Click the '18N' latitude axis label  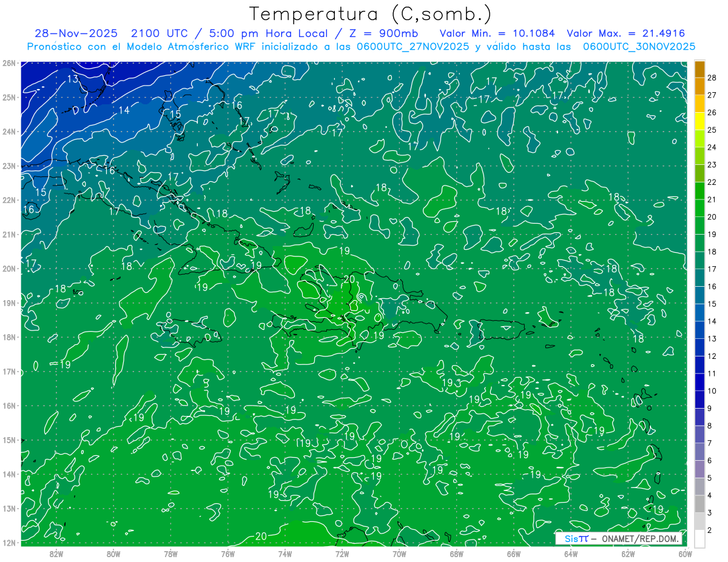pyautogui.click(x=8, y=337)
